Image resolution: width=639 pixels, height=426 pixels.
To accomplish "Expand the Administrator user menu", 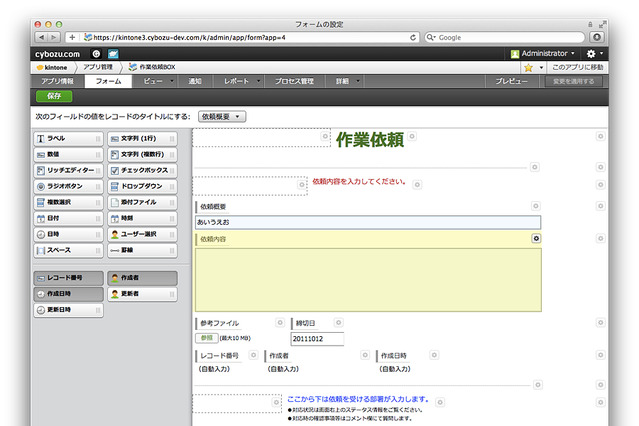I will click(543, 53).
